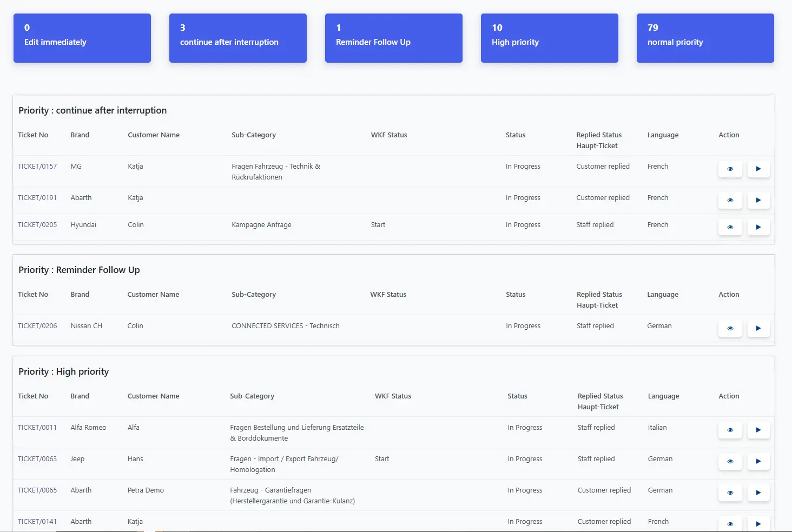
Task: Open the Reminder Follow Up card
Action: tap(394, 38)
